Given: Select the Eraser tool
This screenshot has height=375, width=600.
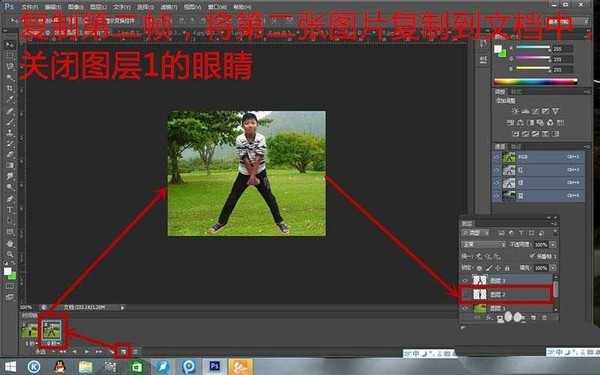Looking at the screenshot, I should click(10, 155).
